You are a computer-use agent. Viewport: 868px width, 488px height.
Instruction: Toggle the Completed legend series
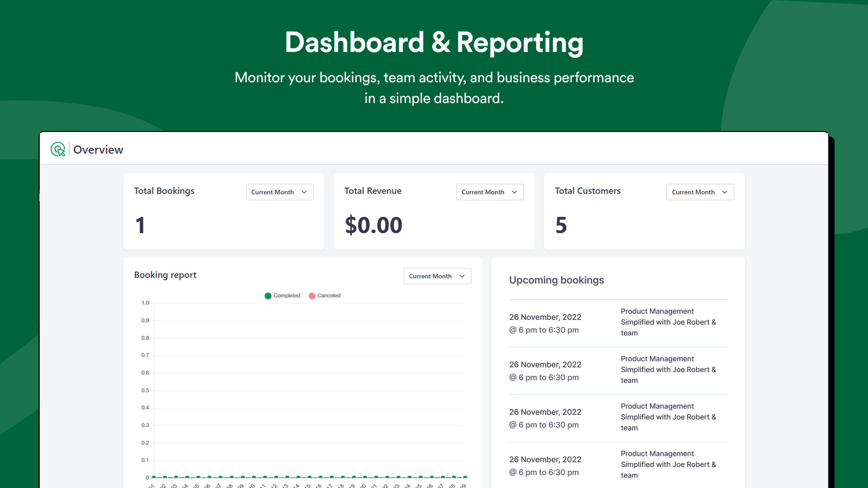[282, 296]
